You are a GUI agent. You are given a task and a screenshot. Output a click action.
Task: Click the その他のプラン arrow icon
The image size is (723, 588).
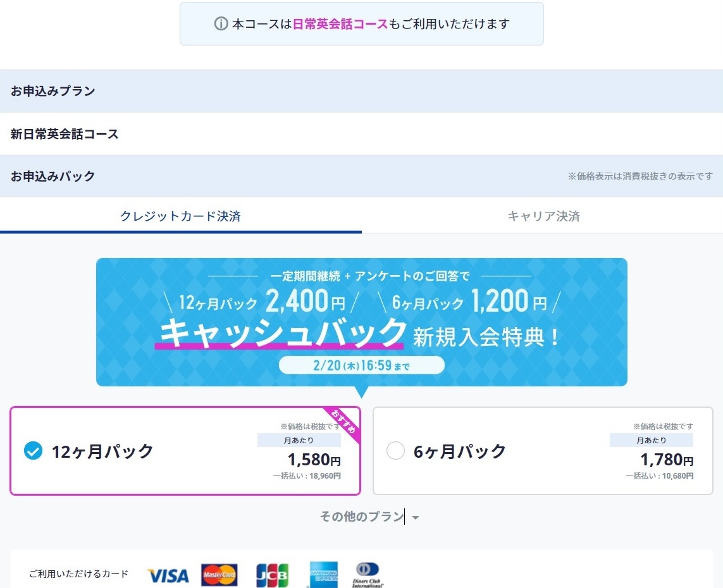pos(416,517)
